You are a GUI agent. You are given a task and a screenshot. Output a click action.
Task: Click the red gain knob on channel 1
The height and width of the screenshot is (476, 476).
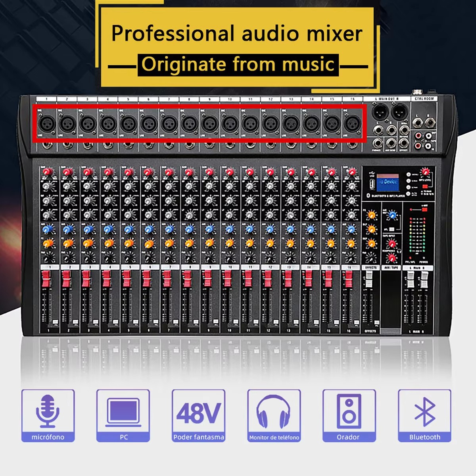click(x=47, y=172)
